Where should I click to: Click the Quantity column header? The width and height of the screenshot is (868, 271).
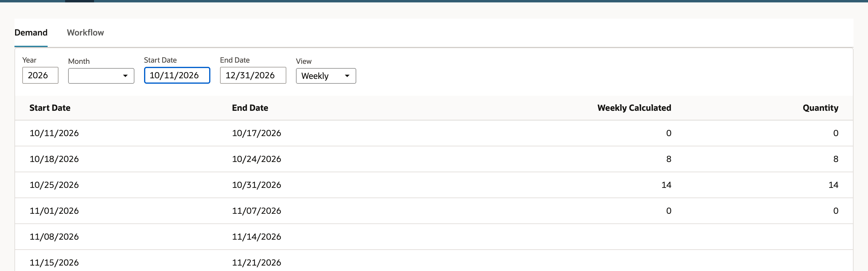pyautogui.click(x=820, y=108)
